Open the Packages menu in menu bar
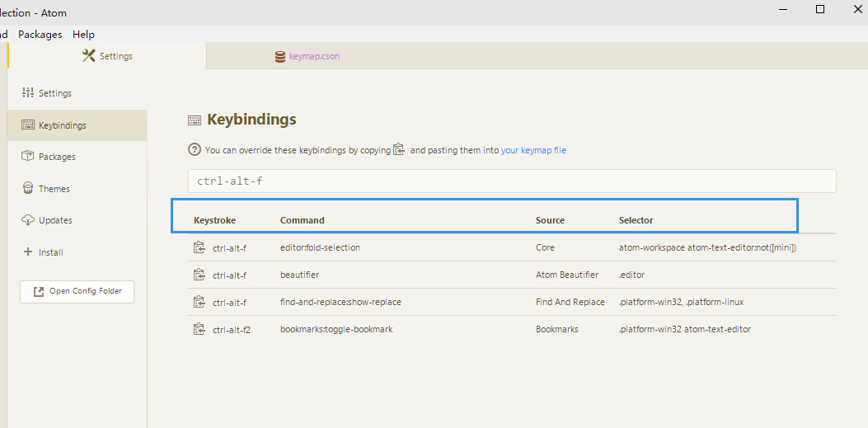This screenshot has width=868, height=428. [x=40, y=34]
